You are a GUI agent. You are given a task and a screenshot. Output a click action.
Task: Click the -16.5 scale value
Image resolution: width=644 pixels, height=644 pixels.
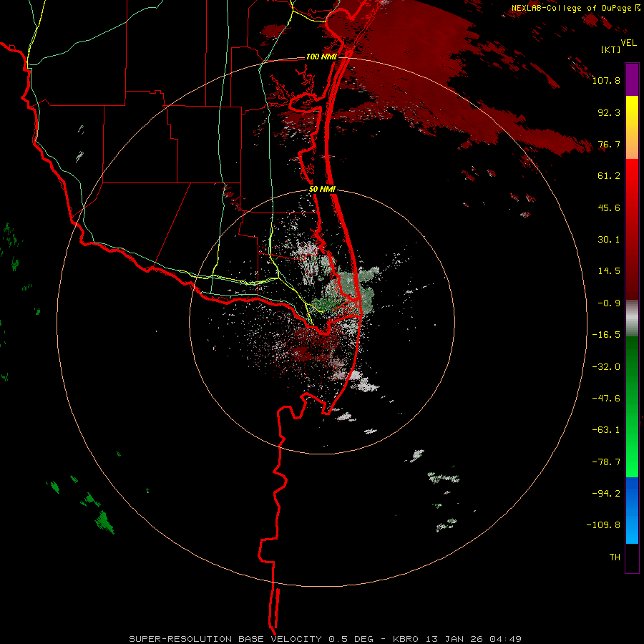(x=606, y=335)
